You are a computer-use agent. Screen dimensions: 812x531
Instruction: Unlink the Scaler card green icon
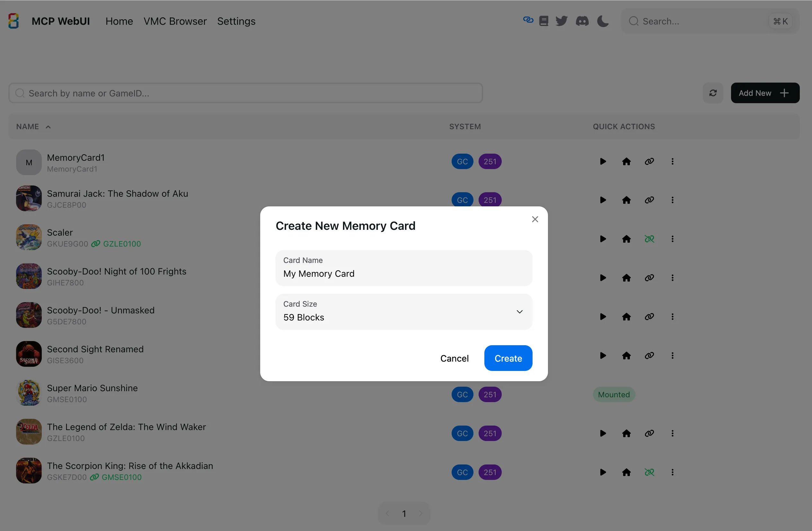pos(649,239)
